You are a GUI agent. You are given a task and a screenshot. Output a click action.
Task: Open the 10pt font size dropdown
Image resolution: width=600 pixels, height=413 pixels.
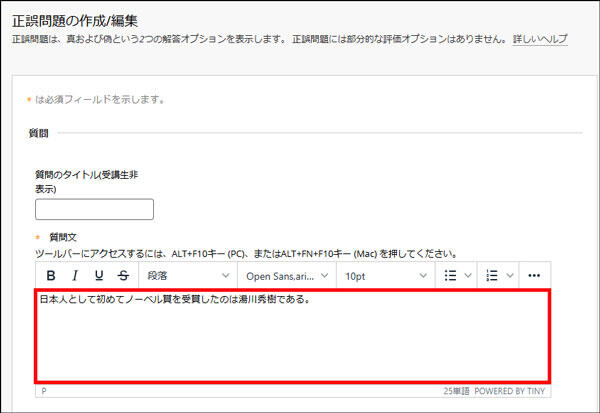pos(386,276)
